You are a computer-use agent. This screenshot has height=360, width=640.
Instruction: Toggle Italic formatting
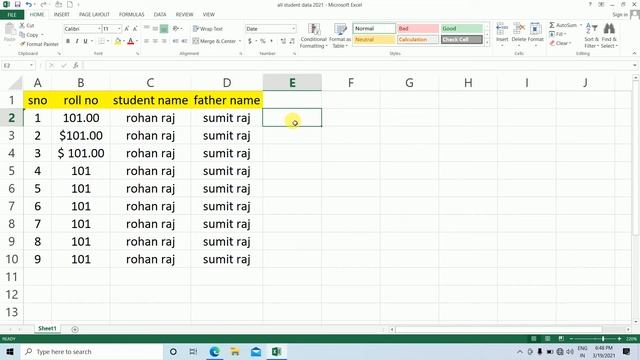click(77, 41)
